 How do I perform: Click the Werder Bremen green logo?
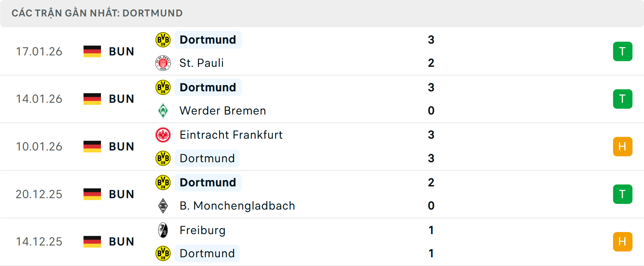(163, 110)
